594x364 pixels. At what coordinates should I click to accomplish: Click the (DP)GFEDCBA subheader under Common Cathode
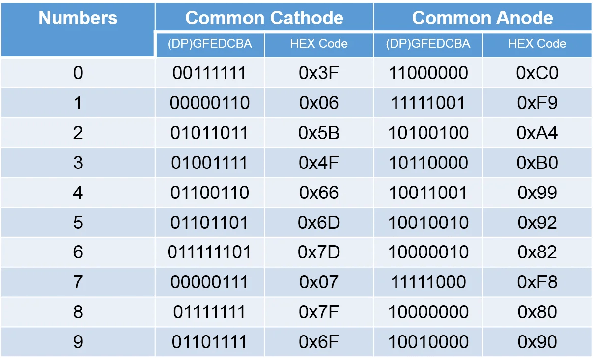coord(210,44)
